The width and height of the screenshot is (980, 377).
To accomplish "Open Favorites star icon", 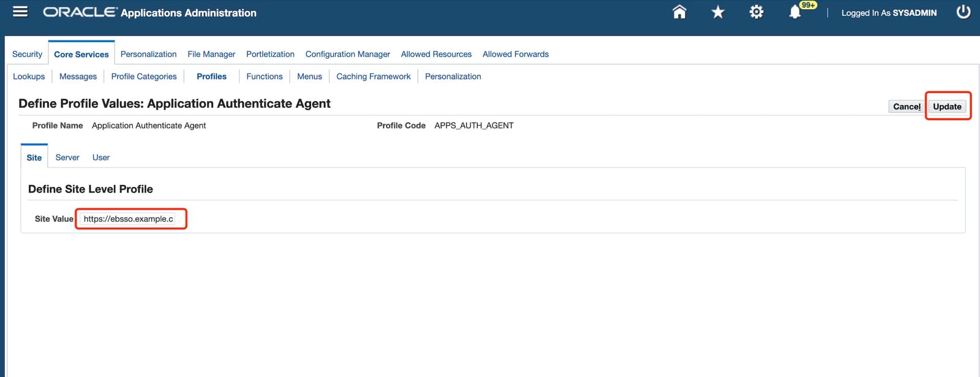I will [x=718, y=12].
